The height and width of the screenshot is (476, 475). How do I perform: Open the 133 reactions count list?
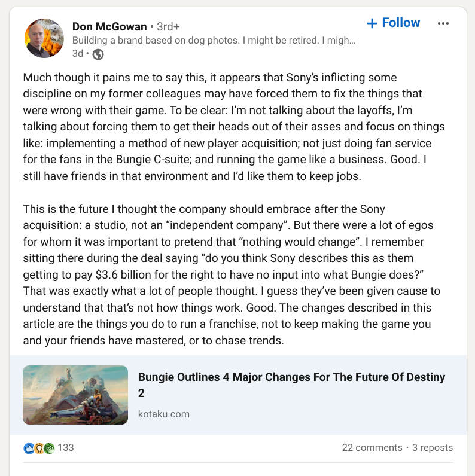coord(66,447)
